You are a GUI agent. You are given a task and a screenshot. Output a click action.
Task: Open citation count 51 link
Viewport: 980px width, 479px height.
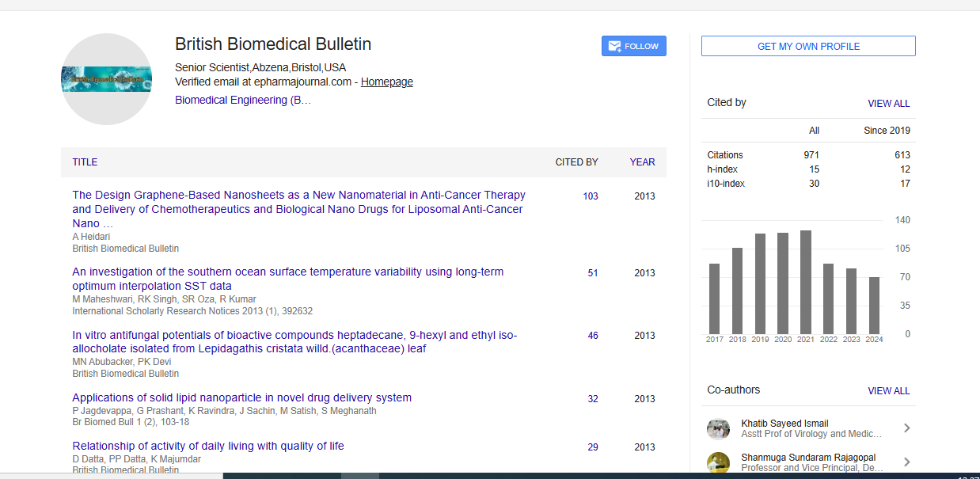click(x=593, y=273)
